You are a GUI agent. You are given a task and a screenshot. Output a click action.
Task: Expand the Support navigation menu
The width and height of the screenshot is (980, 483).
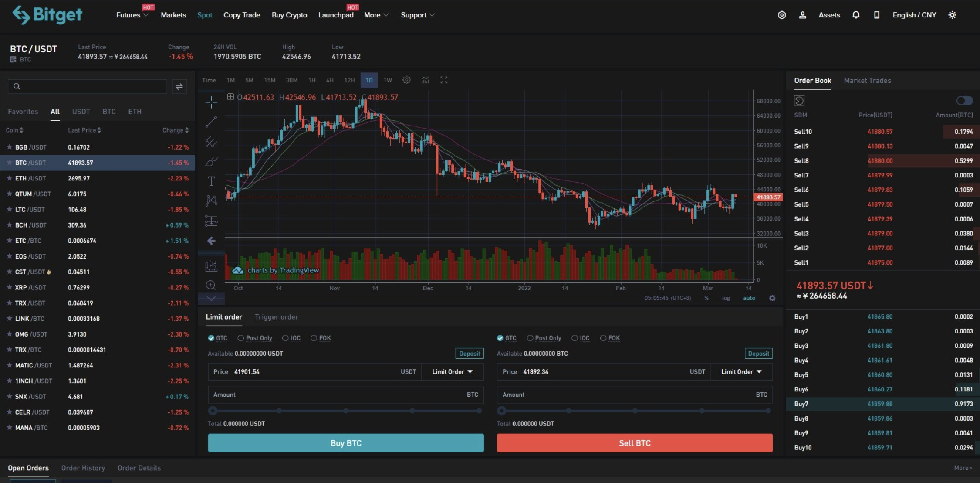(417, 15)
